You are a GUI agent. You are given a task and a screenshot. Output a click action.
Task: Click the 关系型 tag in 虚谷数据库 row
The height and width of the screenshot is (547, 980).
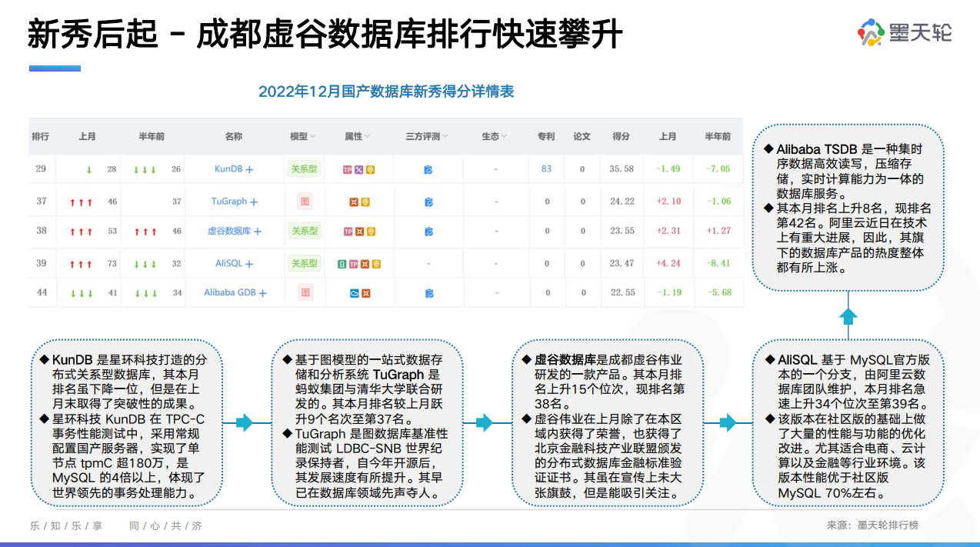[304, 231]
